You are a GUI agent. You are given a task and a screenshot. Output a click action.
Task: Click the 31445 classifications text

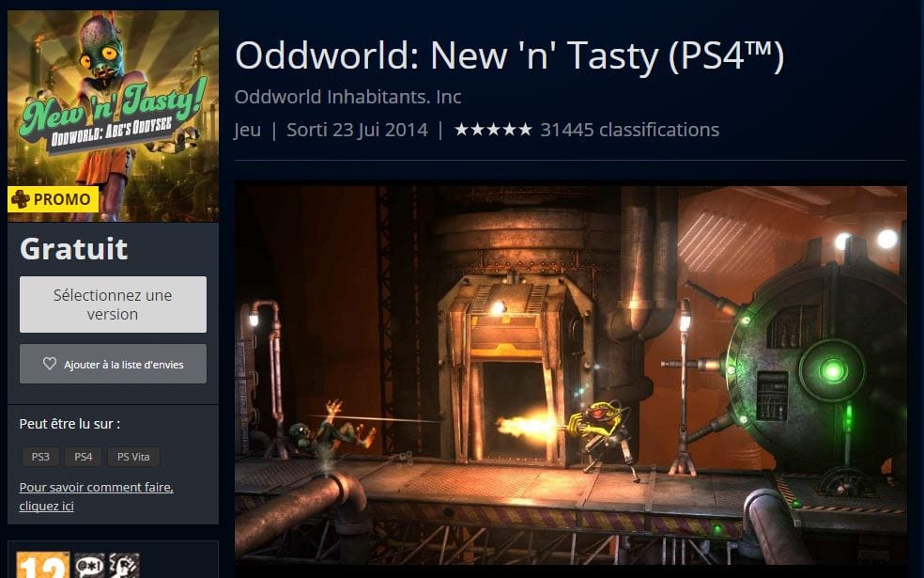pos(630,130)
